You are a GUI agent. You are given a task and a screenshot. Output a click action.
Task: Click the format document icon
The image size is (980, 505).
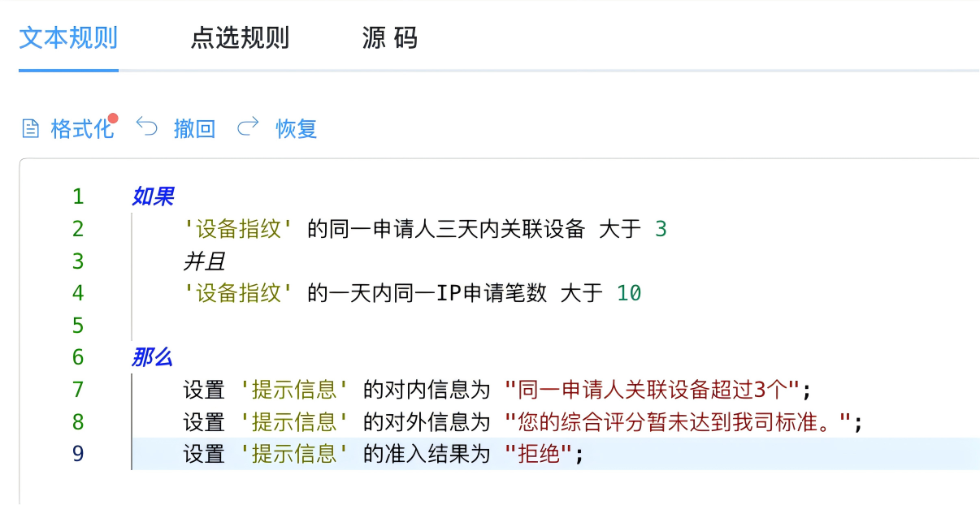click(30, 128)
